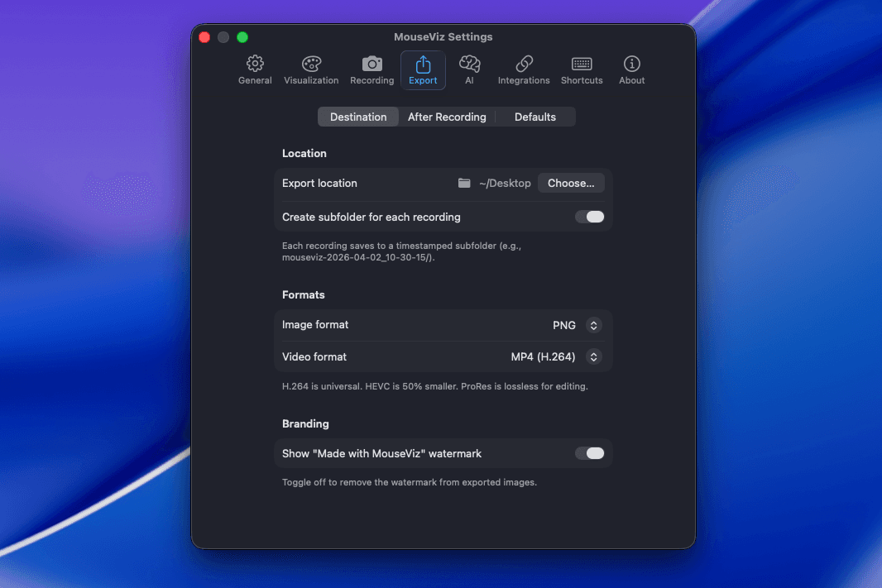Screen dimensions: 882x588
Task: Click the Formats section heading
Action: click(303, 295)
